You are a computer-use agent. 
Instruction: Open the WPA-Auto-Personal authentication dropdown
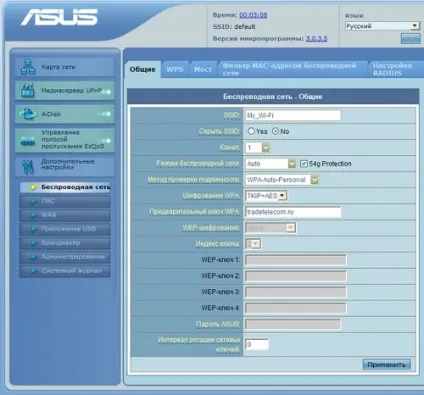point(282,180)
